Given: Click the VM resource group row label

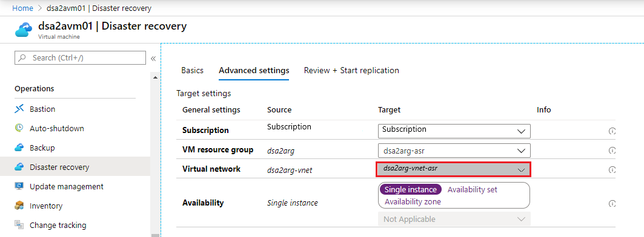Looking at the screenshot, I should coord(217,150).
